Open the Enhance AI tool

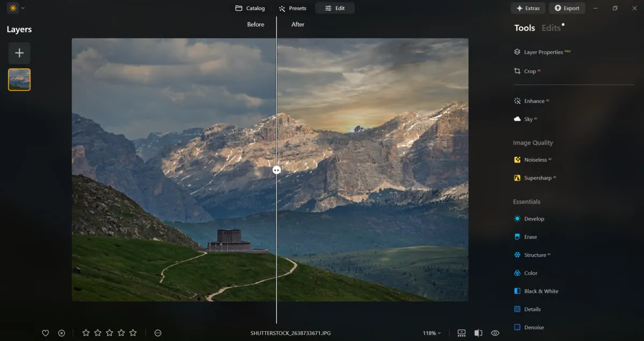pyautogui.click(x=536, y=101)
